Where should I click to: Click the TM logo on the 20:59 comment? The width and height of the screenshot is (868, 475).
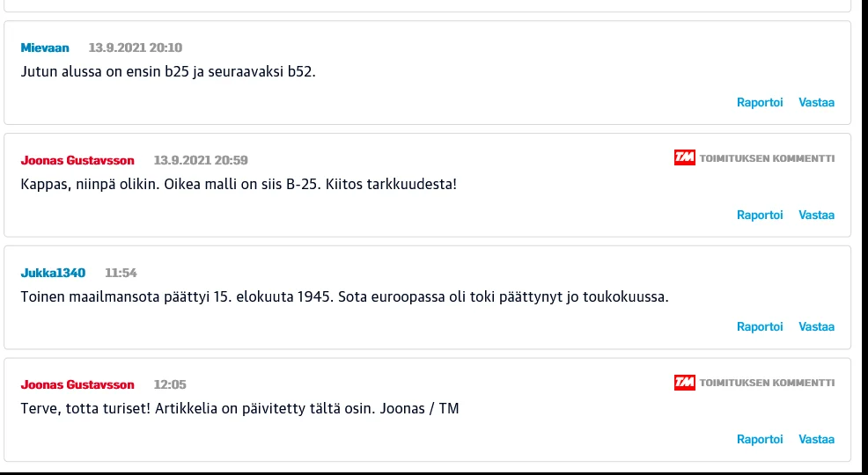[x=684, y=158]
